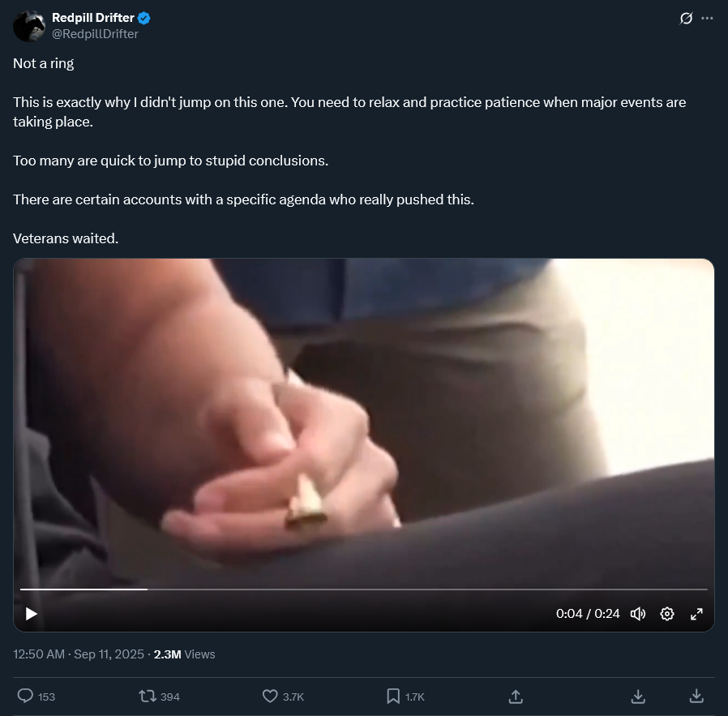Click the Redpill Drifter profile avatar
Image resolution: width=728 pixels, height=716 pixels.
tap(29, 26)
